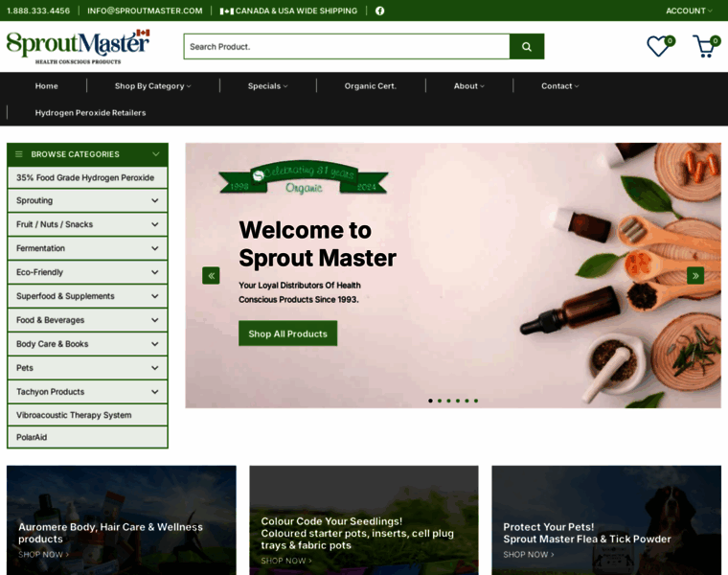
Task: Open the shopping cart icon
Action: coord(706,46)
